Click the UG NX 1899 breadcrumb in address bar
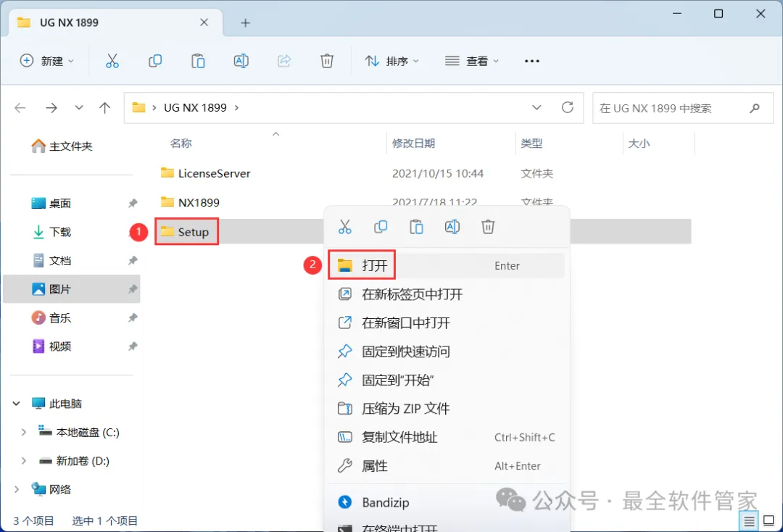Viewport: 783px width, 532px height. pyautogui.click(x=195, y=108)
